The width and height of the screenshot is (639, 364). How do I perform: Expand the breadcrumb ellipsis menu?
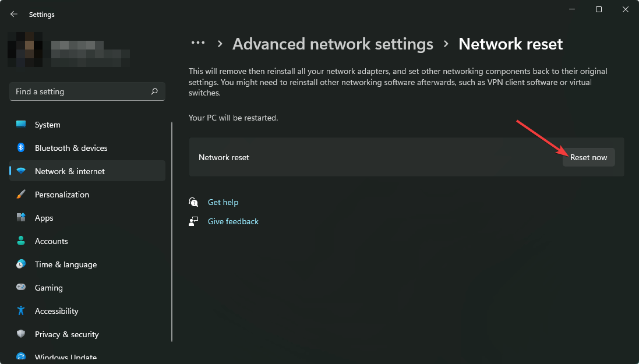pos(198,43)
